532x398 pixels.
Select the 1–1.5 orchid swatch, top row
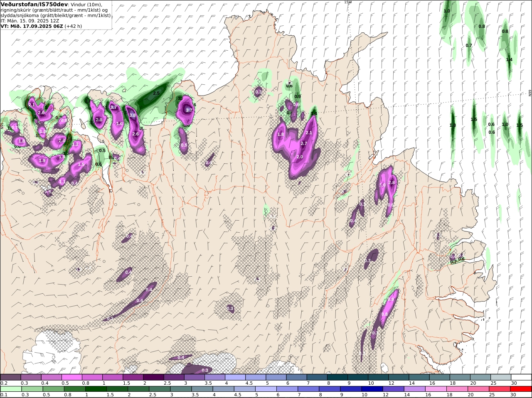(112, 377)
